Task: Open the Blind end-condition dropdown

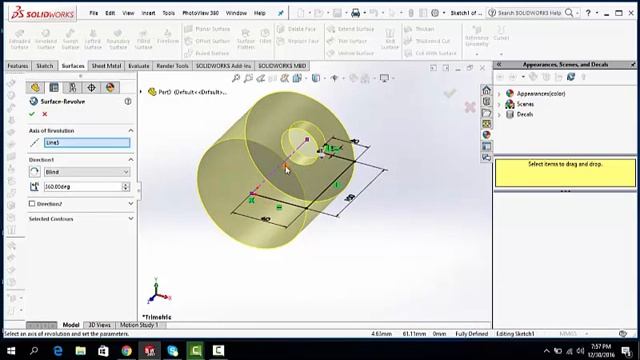Action: pos(87,172)
